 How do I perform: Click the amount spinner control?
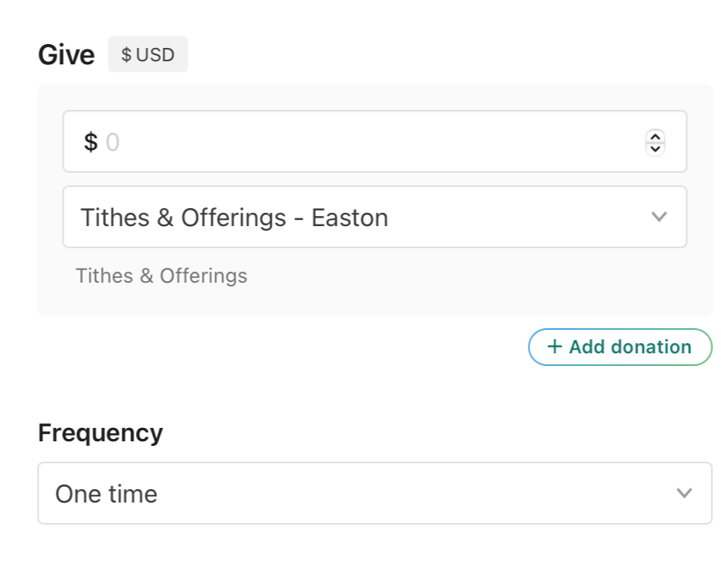click(x=655, y=142)
